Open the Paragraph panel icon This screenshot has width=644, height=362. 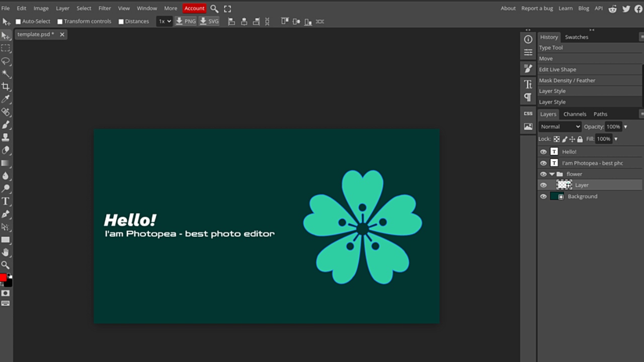pos(528,97)
